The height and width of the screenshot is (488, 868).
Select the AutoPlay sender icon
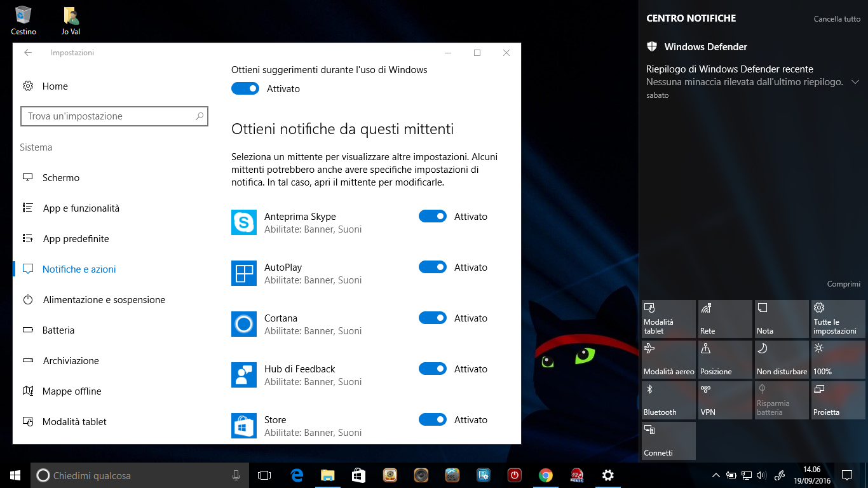click(x=244, y=273)
